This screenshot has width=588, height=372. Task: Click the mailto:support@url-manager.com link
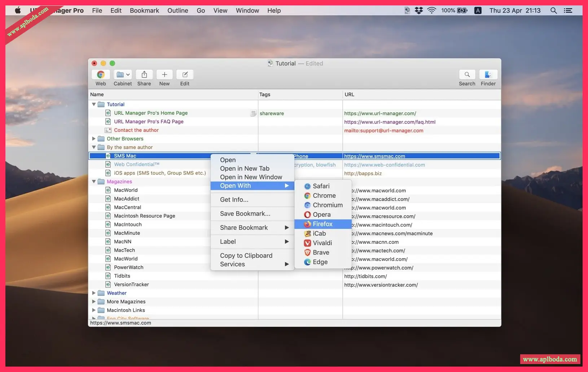coord(383,130)
